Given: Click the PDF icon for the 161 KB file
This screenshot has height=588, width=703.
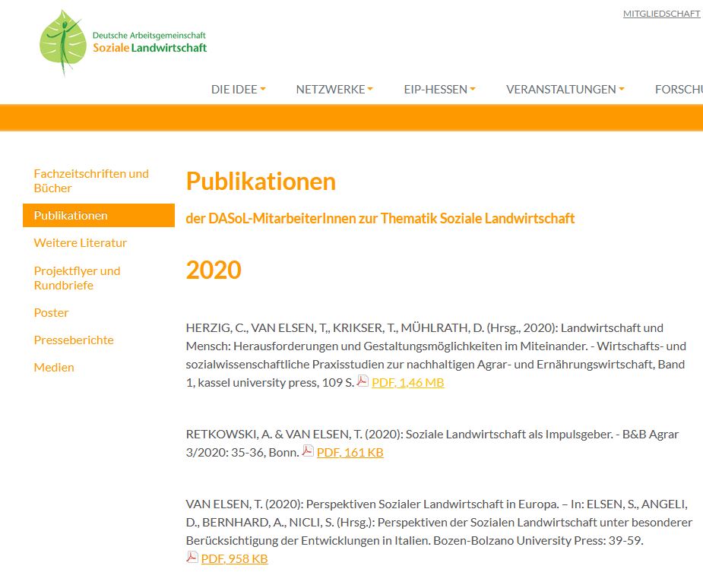Looking at the screenshot, I should click(x=308, y=450).
